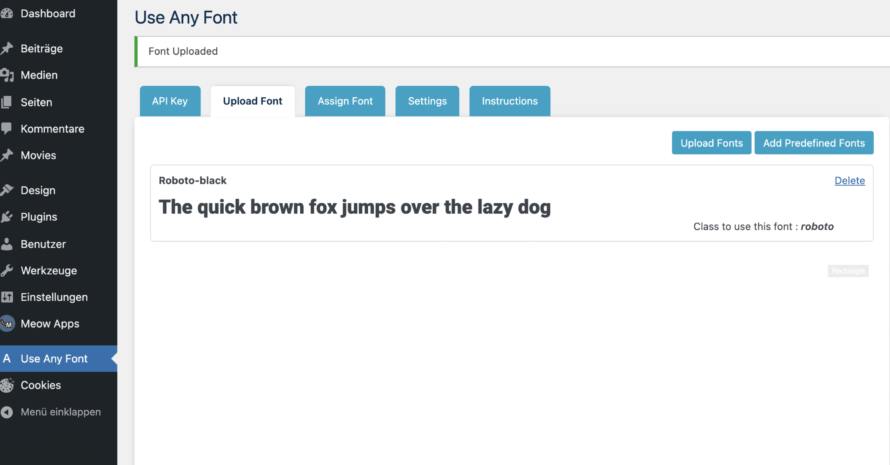This screenshot has width=890, height=465.
Task: Open the Assign Font tab
Action: (x=345, y=101)
